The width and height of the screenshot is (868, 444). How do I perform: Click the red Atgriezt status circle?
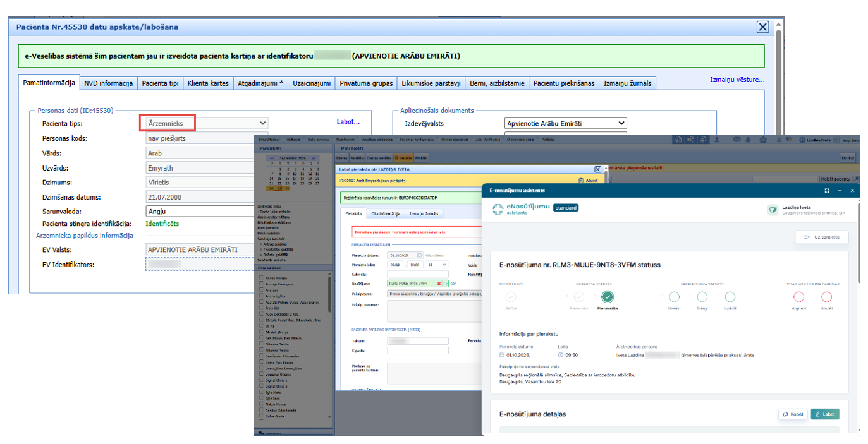[x=798, y=297]
